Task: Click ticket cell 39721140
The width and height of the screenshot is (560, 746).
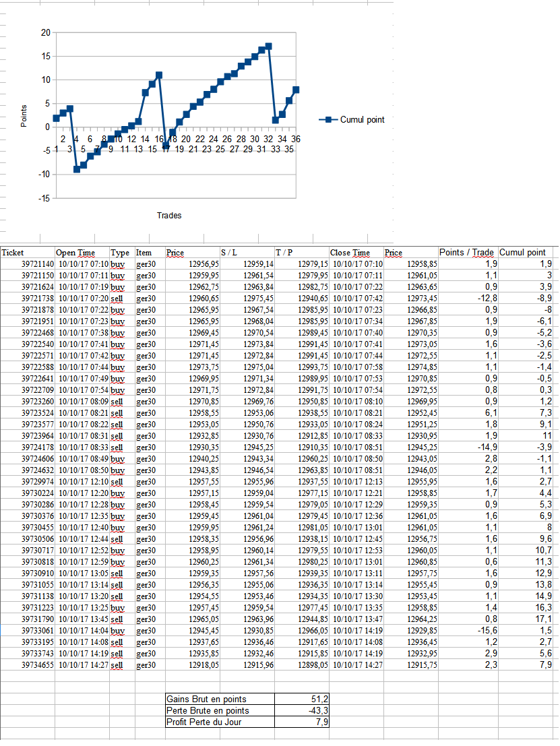Action: 28,264
